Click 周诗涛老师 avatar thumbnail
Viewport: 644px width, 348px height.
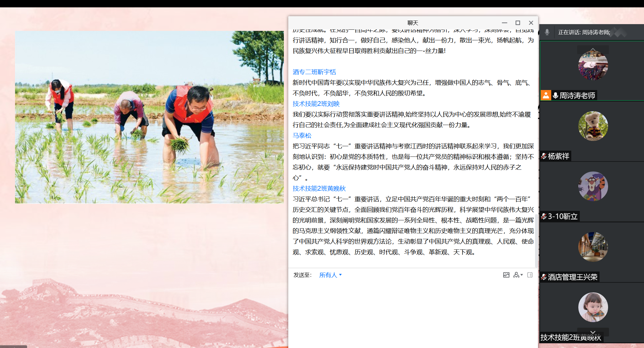click(x=593, y=66)
